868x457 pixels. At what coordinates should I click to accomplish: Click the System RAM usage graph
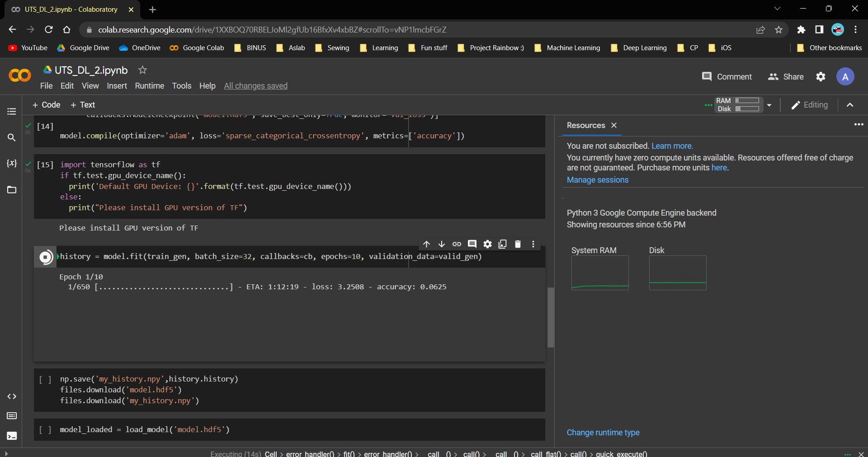coord(600,273)
